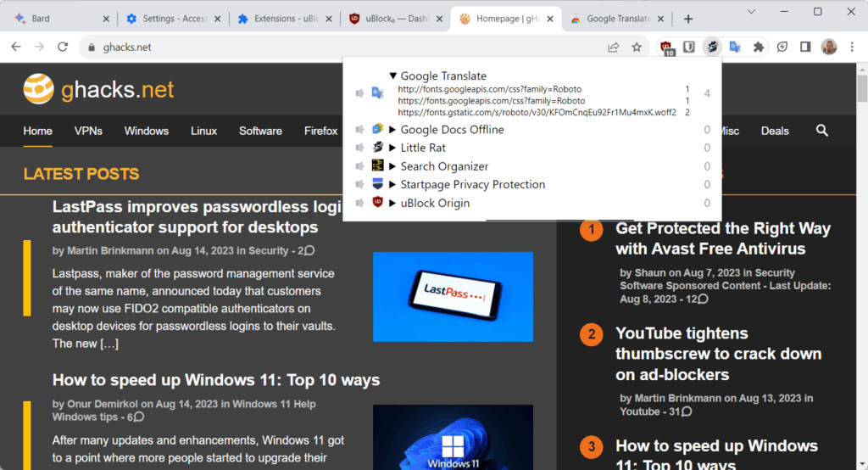Click the Google Translate extension icon in the list
Image resolution: width=868 pixels, height=470 pixels.
coord(377,92)
